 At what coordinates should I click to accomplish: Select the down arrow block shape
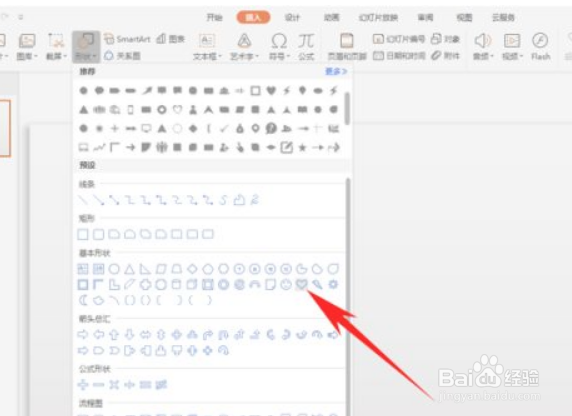tap(130, 334)
